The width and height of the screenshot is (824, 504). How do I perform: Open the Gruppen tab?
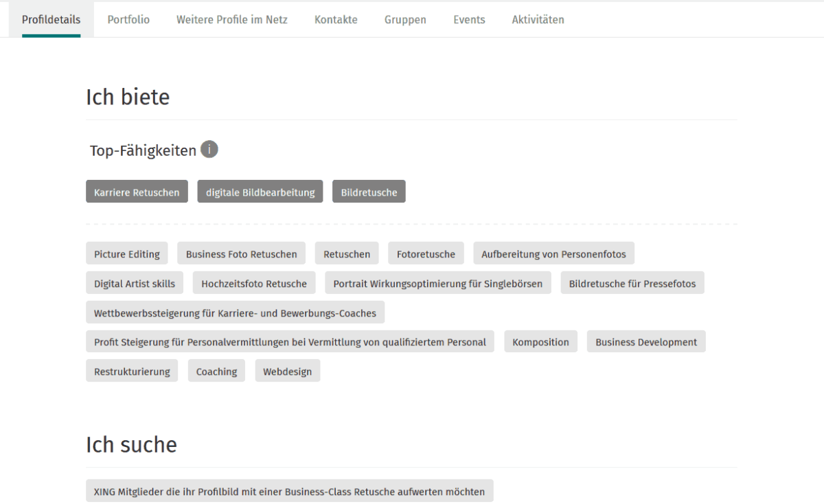(405, 20)
